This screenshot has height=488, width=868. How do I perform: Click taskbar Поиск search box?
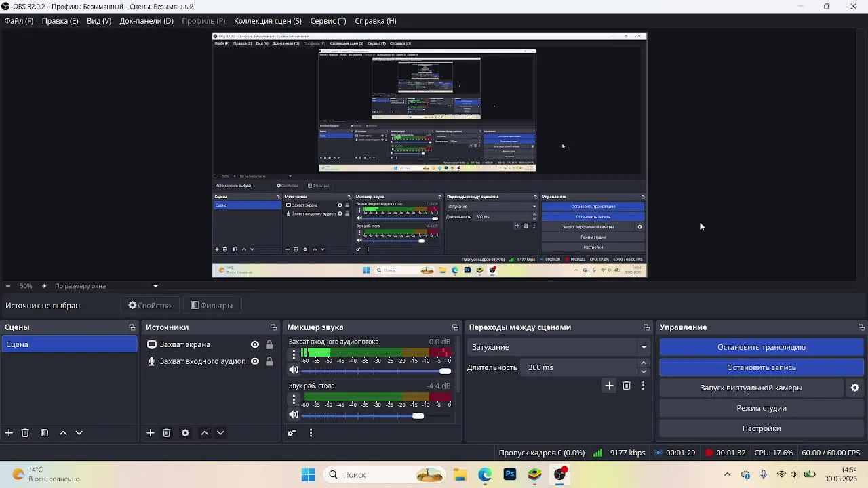coord(384,474)
